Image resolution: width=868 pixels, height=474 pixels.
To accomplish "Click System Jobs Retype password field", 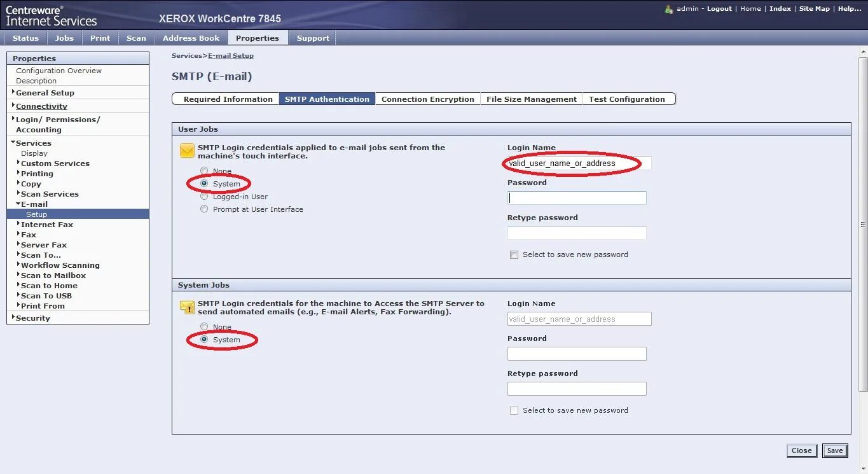I will click(x=577, y=389).
